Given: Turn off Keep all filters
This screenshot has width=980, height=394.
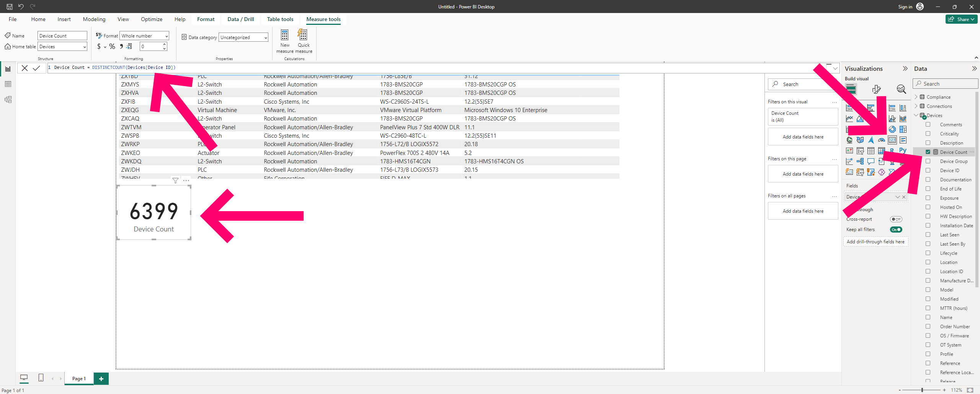Looking at the screenshot, I should (896, 230).
